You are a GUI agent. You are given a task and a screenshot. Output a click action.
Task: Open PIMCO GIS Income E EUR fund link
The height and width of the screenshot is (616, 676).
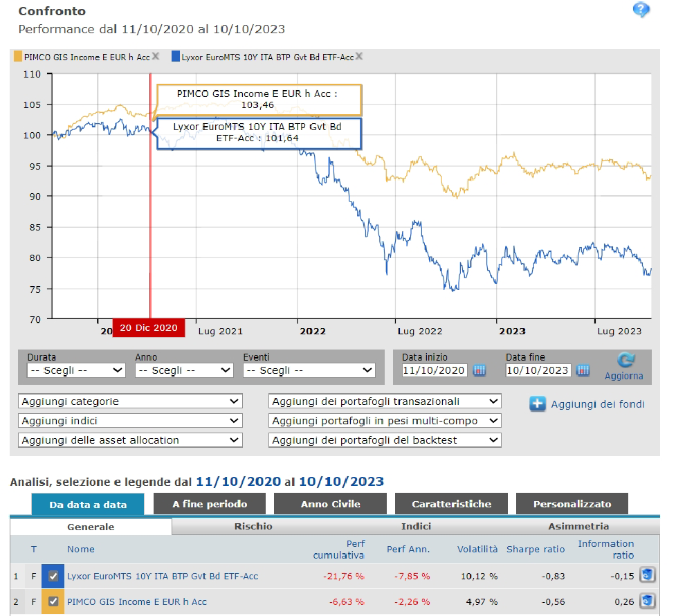(x=137, y=601)
